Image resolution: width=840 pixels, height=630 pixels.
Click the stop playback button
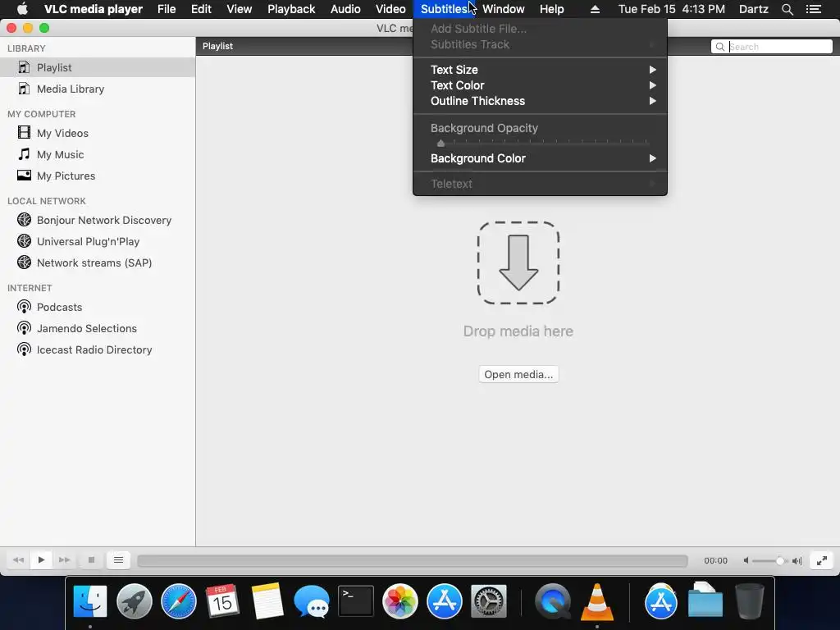pos(91,559)
